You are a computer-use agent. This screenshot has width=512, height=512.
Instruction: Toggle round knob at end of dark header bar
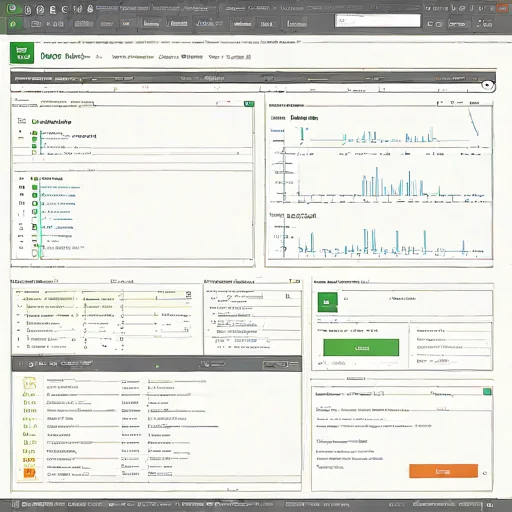(488, 85)
